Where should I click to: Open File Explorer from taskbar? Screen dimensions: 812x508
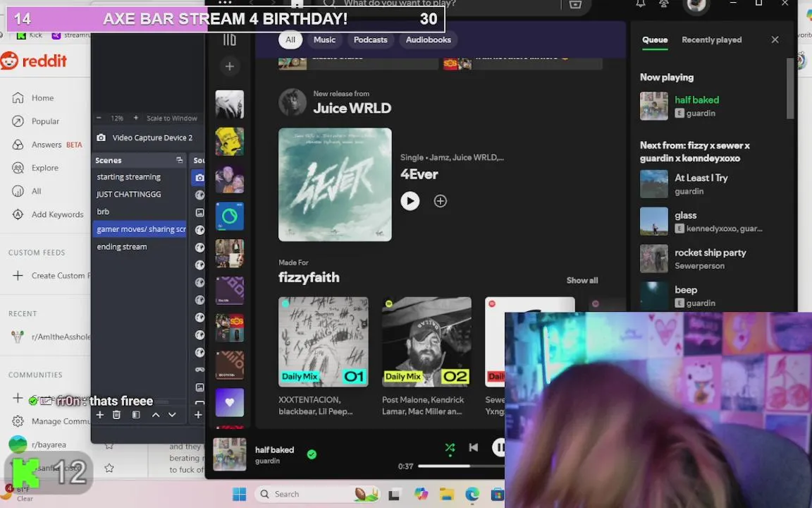pyautogui.click(x=446, y=494)
